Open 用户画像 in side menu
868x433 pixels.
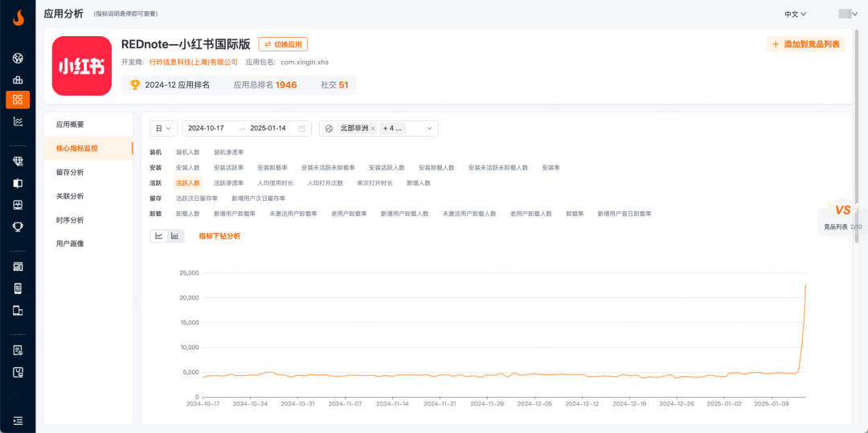[70, 243]
